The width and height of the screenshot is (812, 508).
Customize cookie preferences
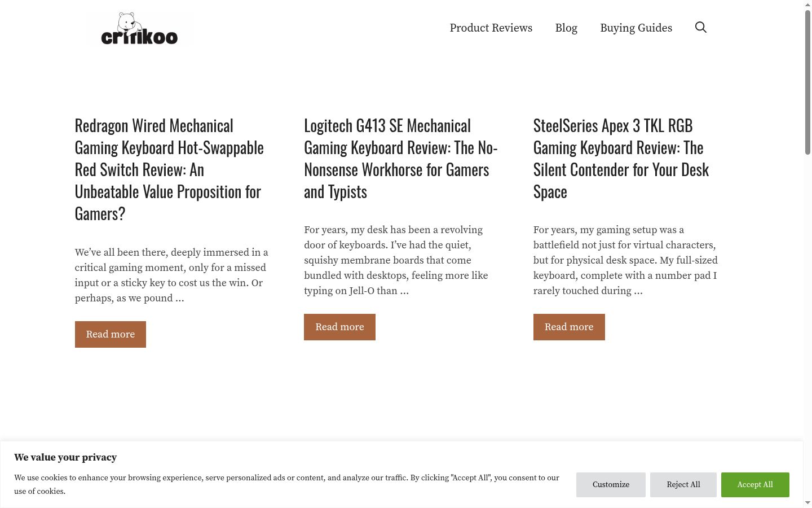point(611,485)
